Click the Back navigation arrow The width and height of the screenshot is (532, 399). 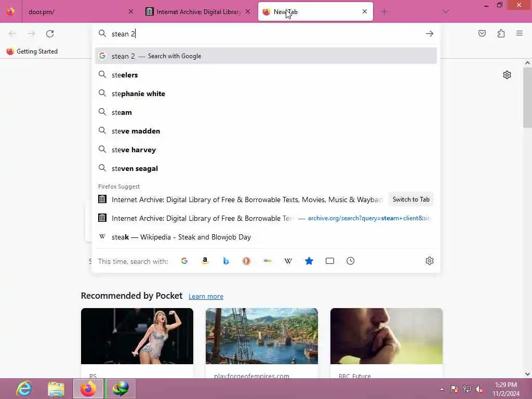click(12, 34)
